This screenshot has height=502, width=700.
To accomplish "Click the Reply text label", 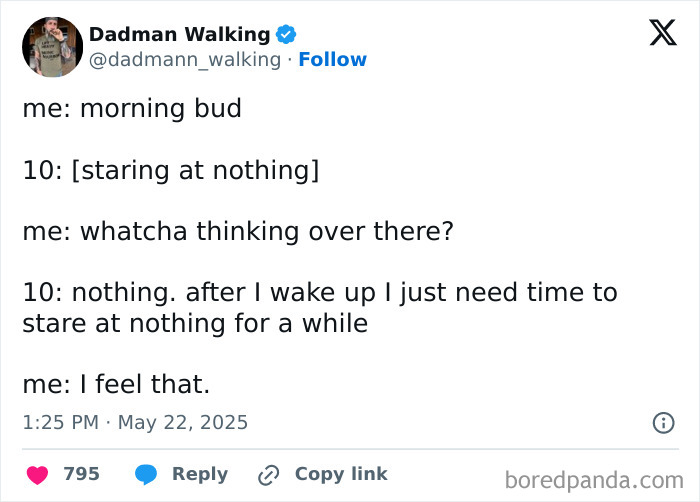I will tap(200, 474).
